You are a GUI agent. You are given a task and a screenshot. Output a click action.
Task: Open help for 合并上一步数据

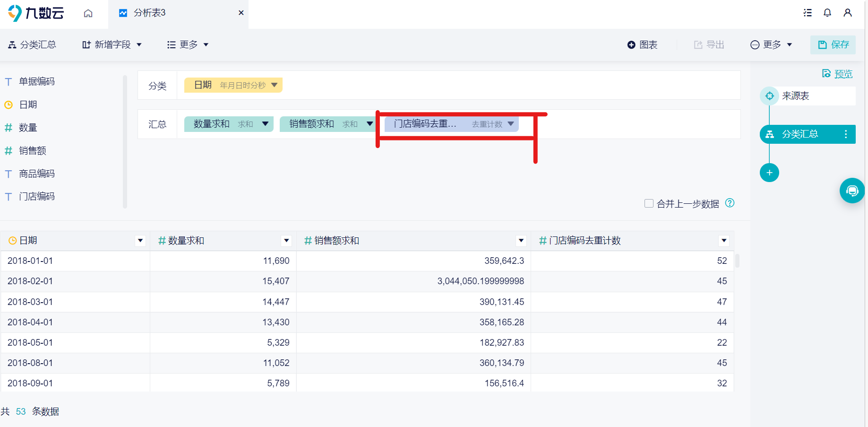[x=730, y=203]
